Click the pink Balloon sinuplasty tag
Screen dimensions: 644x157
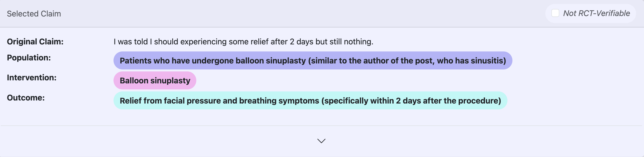pos(155,81)
